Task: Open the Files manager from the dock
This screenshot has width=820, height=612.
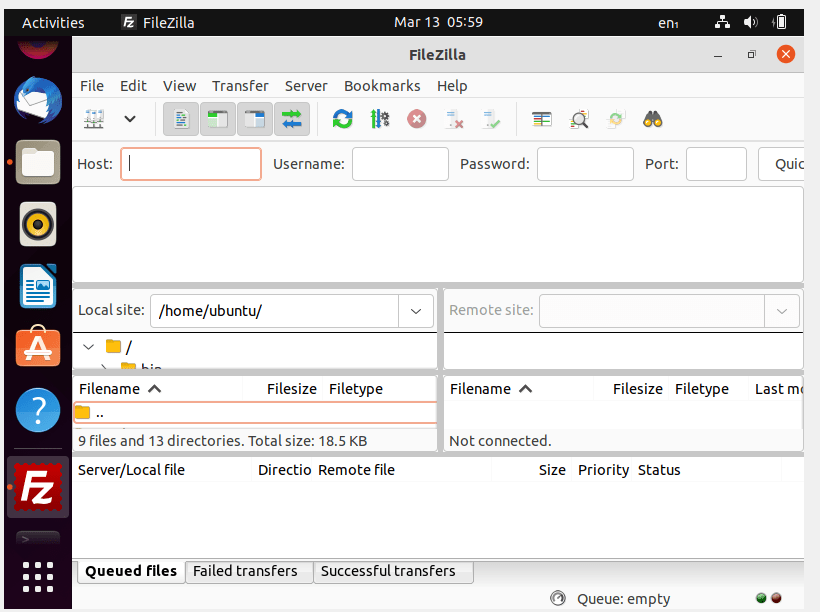Action: [38, 162]
